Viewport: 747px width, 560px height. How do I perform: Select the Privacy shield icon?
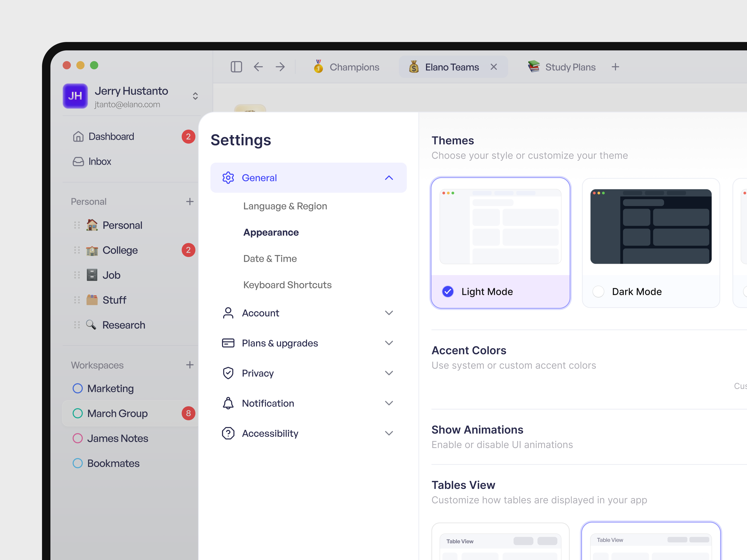(x=228, y=373)
